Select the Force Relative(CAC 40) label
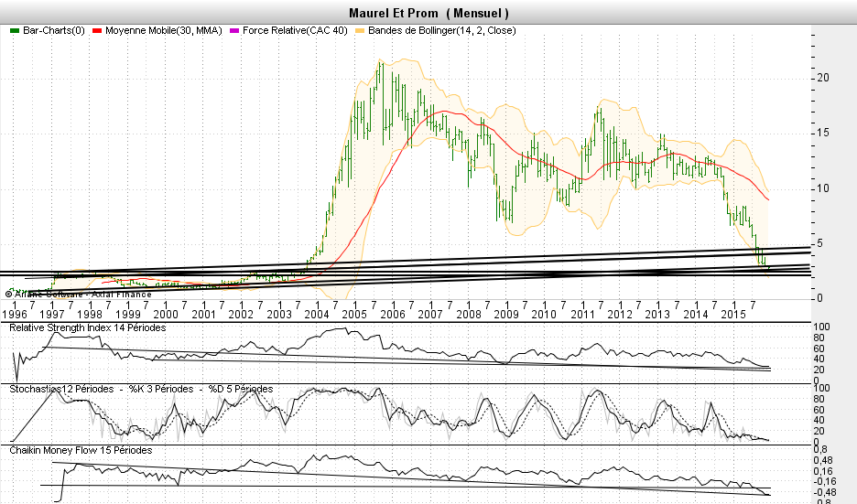The height and width of the screenshot is (504, 857). coord(295,30)
